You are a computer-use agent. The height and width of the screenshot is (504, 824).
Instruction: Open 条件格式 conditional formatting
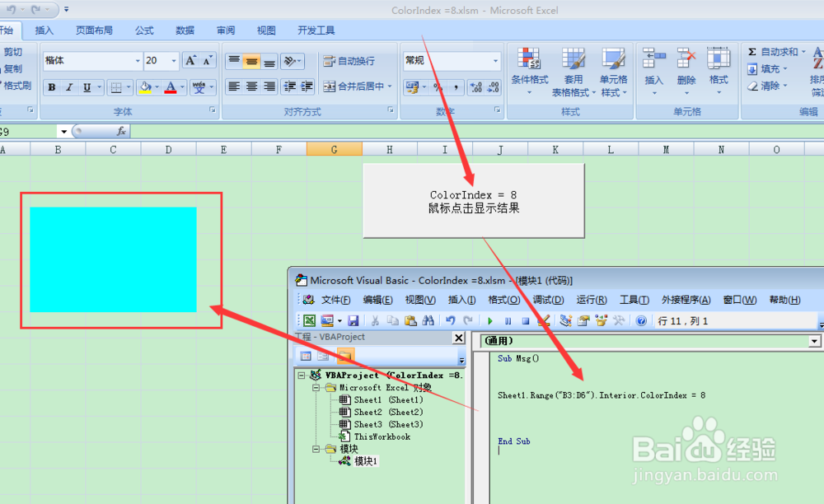pyautogui.click(x=529, y=72)
